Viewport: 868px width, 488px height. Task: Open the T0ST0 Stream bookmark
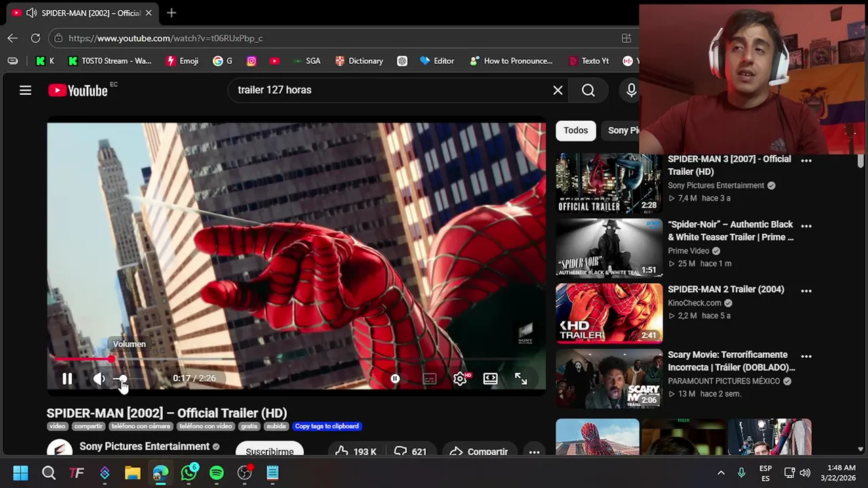pyautogui.click(x=110, y=61)
